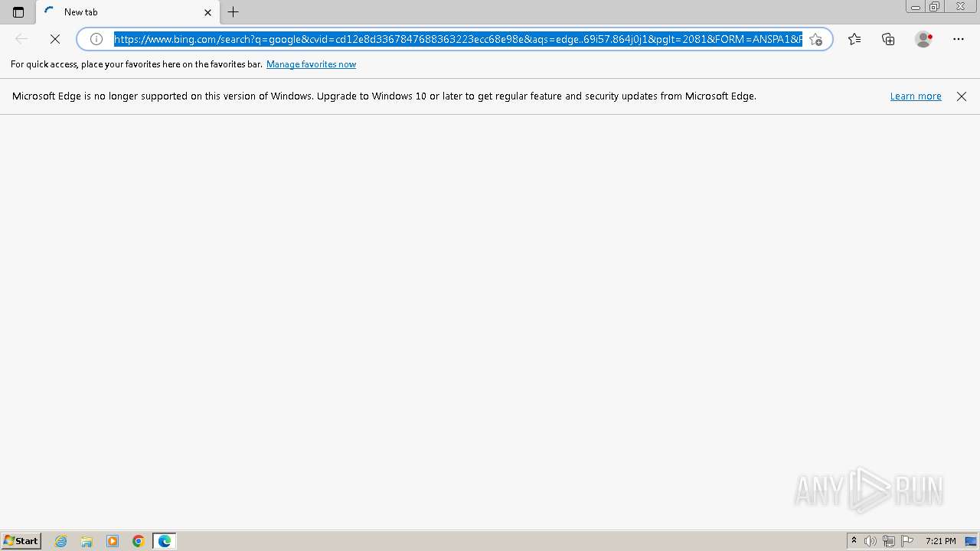Click the 7:21 PM clock

(x=940, y=541)
